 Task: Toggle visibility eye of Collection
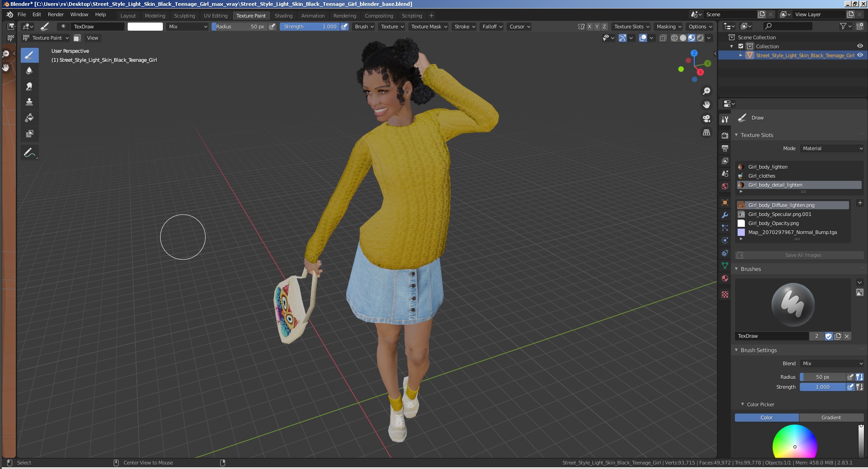point(860,46)
